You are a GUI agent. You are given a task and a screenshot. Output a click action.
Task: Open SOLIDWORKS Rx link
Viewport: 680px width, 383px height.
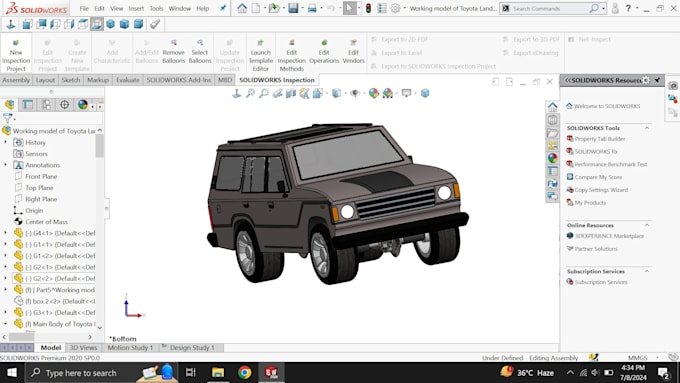pyautogui.click(x=596, y=151)
